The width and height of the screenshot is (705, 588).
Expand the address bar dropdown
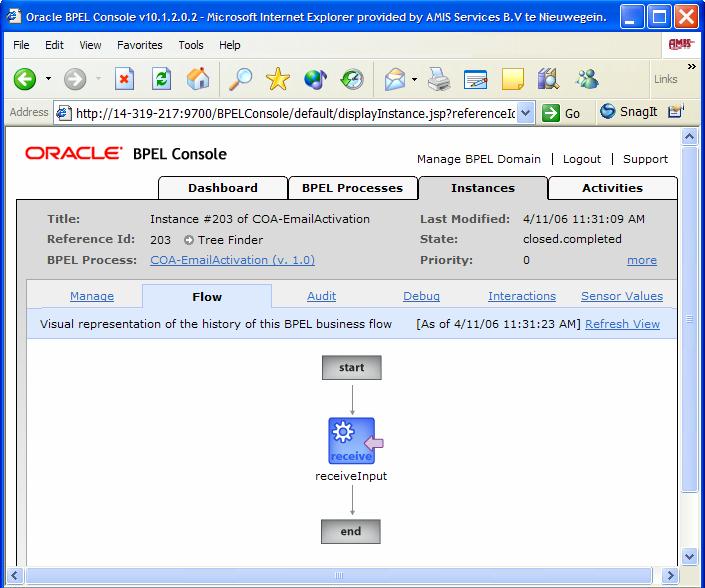(x=527, y=113)
